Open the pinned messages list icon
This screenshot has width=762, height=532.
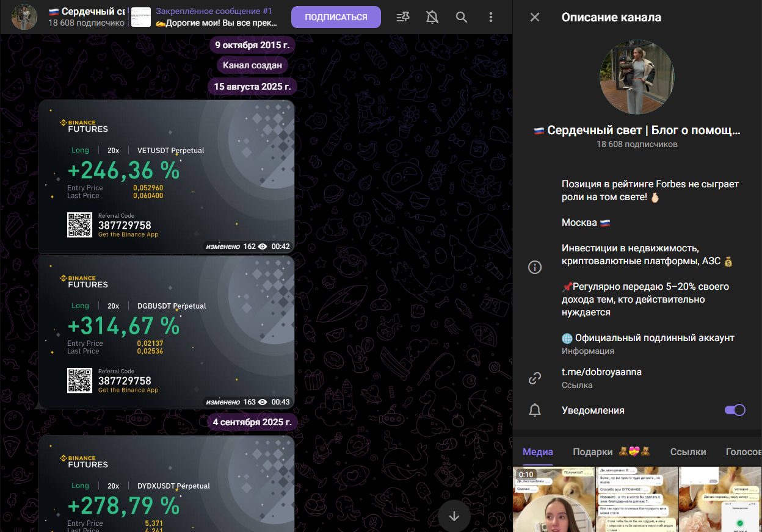pyautogui.click(x=403, y=17)
